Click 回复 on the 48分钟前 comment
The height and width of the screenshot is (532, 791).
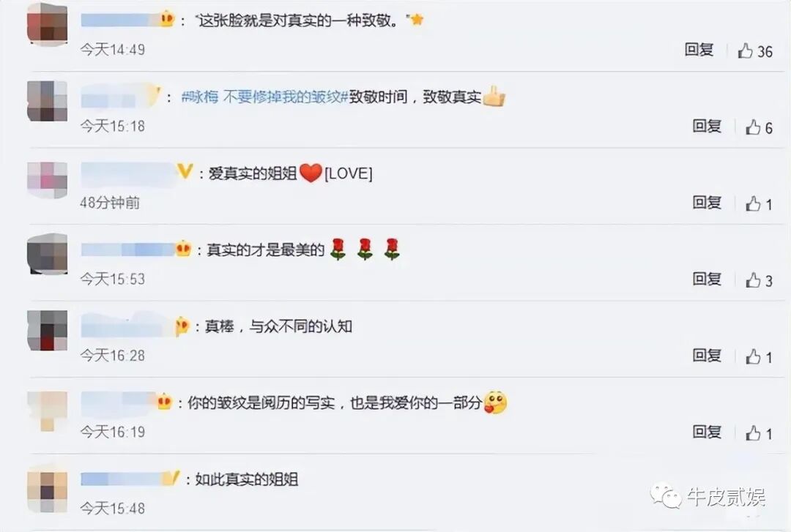click(x=707, y=203)
